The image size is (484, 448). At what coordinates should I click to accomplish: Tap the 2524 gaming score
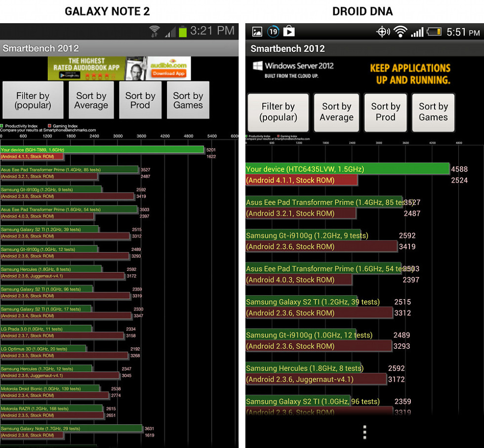point(459,180)
